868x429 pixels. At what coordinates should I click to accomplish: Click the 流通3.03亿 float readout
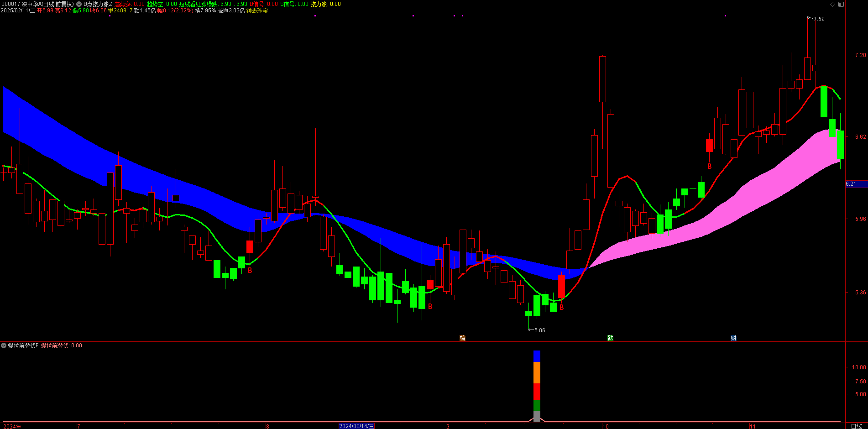coord(231,10)
